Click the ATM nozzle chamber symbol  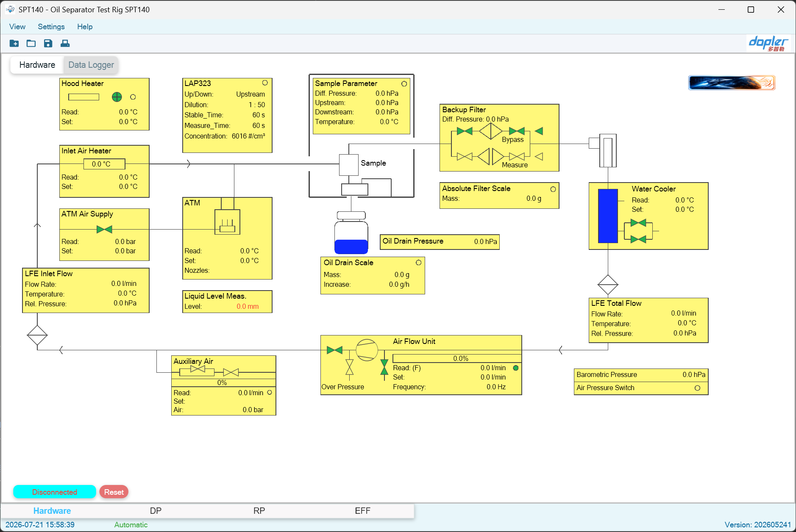(x=227, y=222)
